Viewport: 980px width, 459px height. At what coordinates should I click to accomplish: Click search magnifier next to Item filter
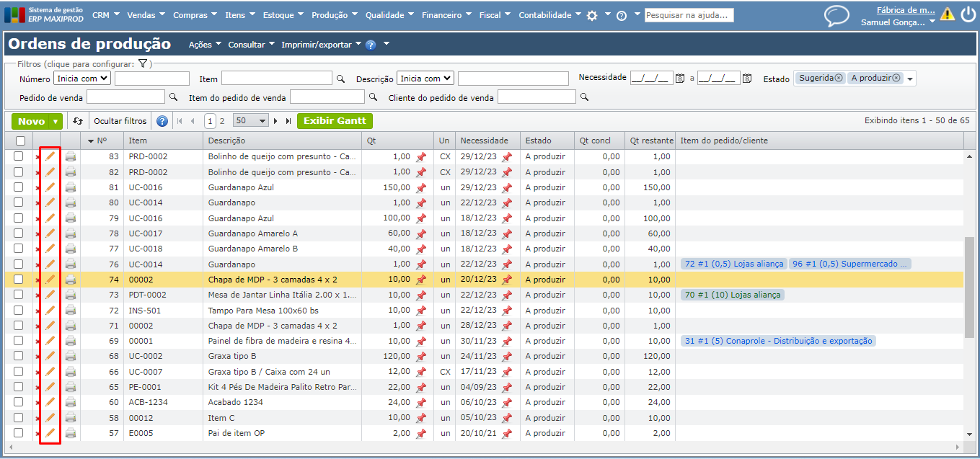[340, 79]
